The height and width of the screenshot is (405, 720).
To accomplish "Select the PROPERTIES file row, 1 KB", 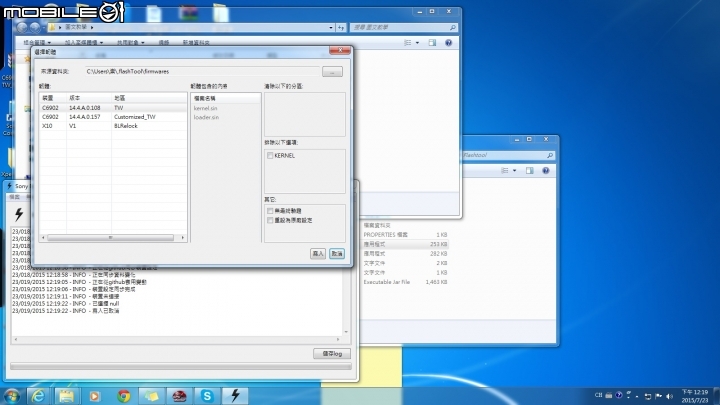I will coord(405,235).
